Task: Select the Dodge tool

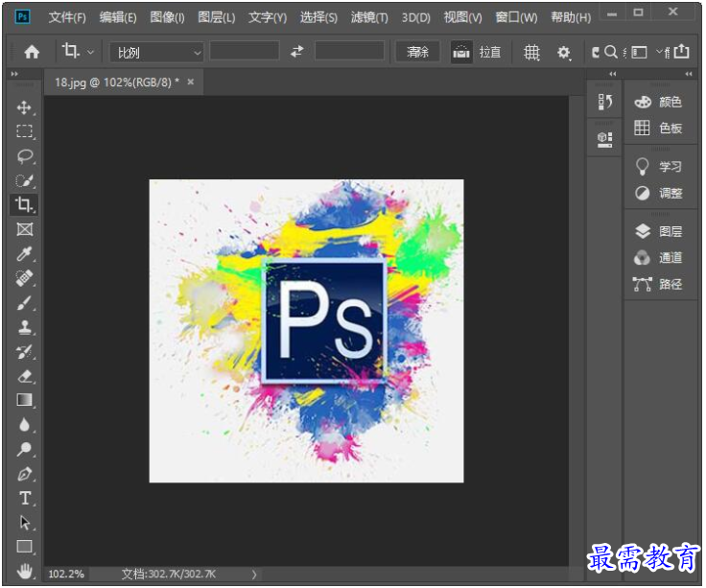Action: point(24,449)
